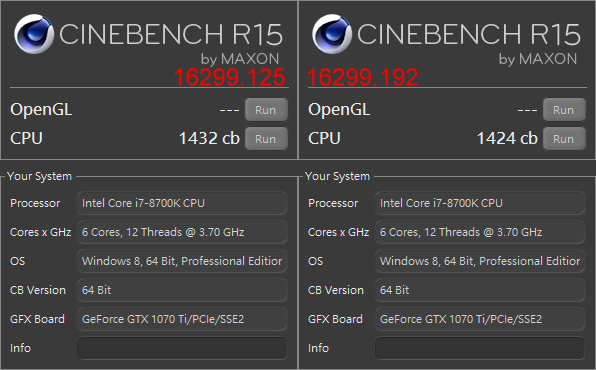Run the OpenGL test in left panel
Viewport: 596px width, 370px height.
(266, 110)
